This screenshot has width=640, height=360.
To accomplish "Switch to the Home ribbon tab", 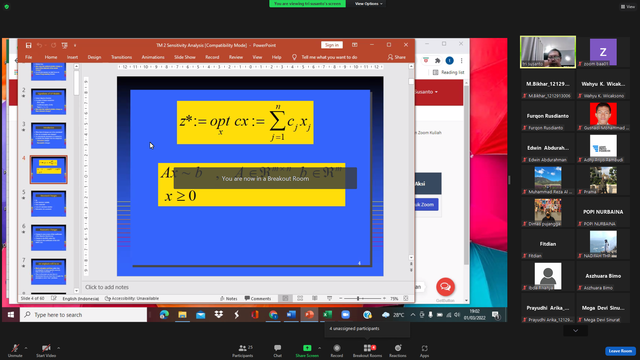I will pyautogui.click(x=51, y=57).
